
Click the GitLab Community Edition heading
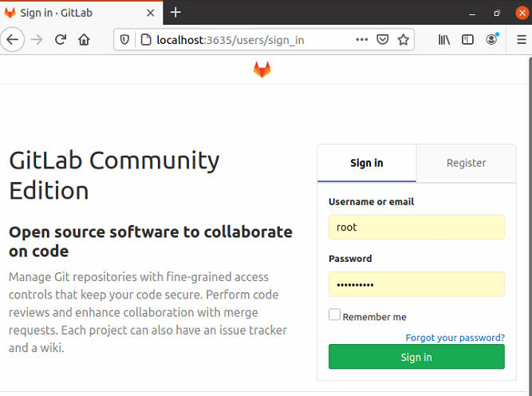(x=114, y=176)
